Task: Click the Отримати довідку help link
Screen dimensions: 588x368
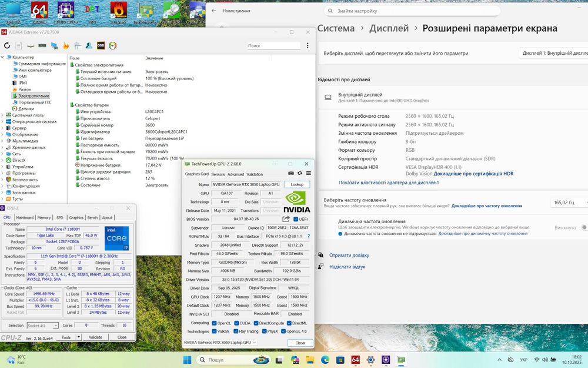Action: 349,255
